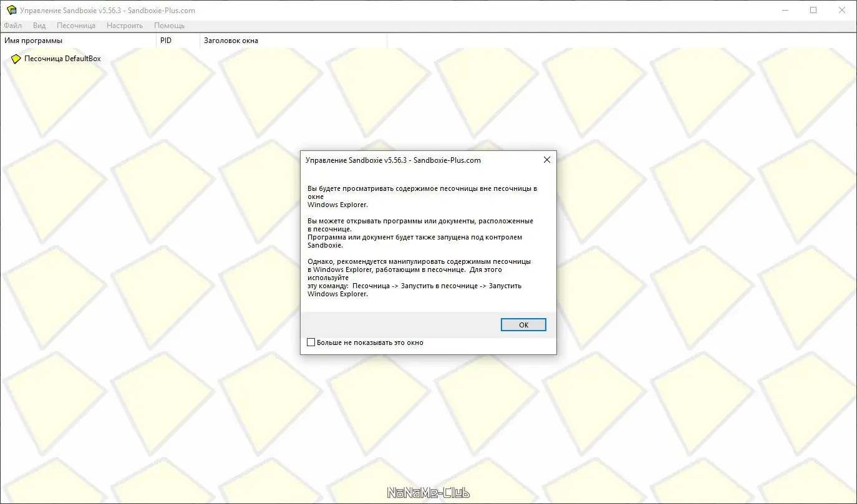Viewport: 857px width, 504px height.
Task: Click the Заголовок окна column header
Action: click(293, 41)
